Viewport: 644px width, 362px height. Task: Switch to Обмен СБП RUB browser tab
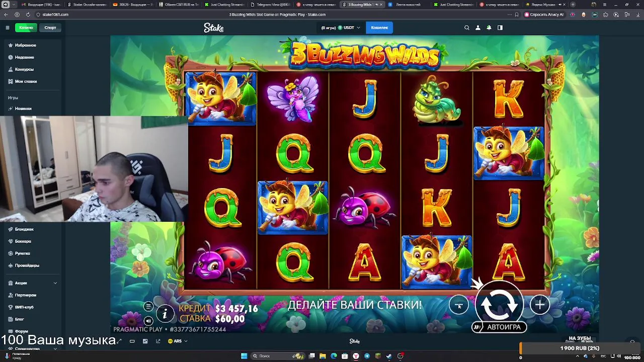pyautogui.click(x=179, y=5)
